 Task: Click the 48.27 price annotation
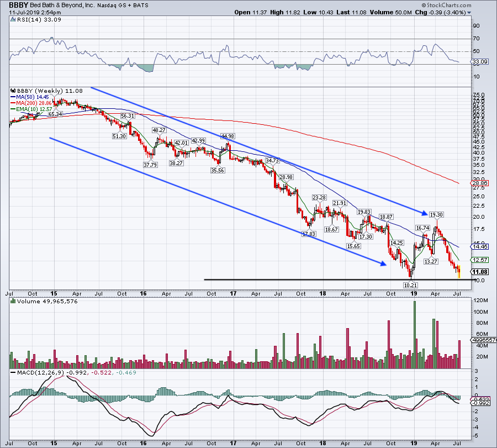[159, 130]
